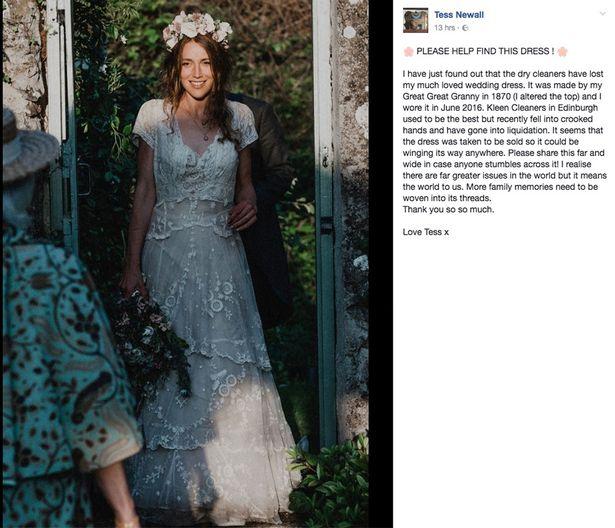This screenshot has width=615, height=528.
Task: Click the flower emoji after 'DRESS !'
Action: [x=562, y=51]
